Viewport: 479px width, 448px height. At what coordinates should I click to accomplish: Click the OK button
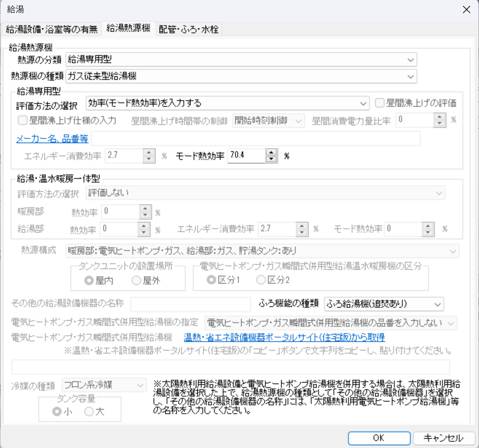(x=378, y=437)
